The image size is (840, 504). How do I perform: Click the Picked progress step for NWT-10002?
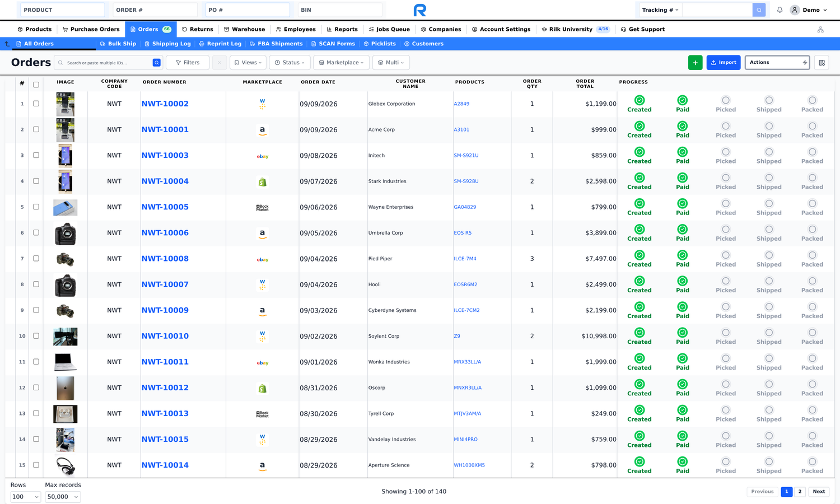(726, 104)
